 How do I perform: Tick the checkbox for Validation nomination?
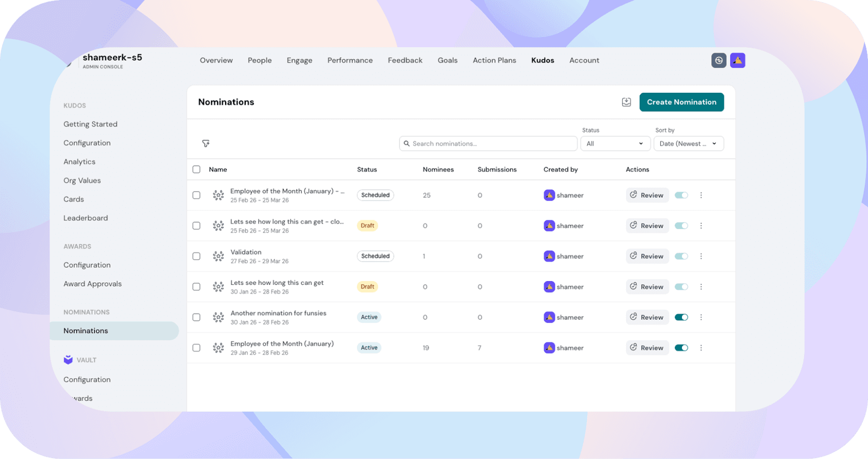pos(196,256)
